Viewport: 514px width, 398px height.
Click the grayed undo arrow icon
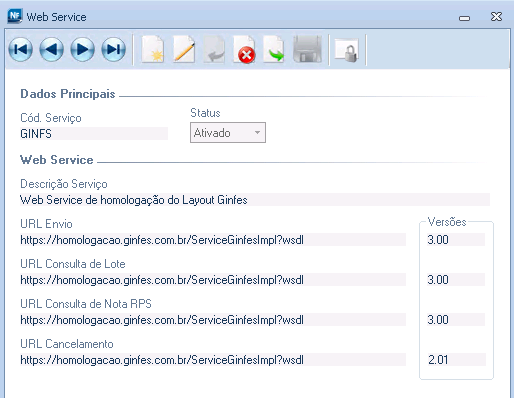pos(214,49)
